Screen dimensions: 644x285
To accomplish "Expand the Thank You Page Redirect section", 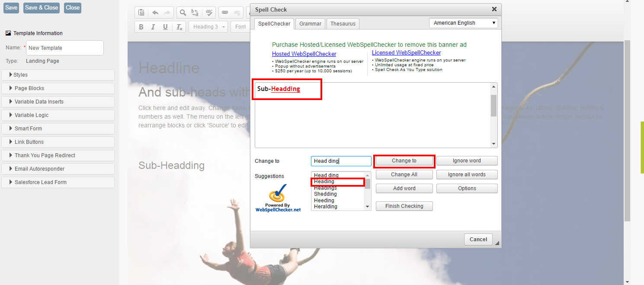I will [58, 155].
